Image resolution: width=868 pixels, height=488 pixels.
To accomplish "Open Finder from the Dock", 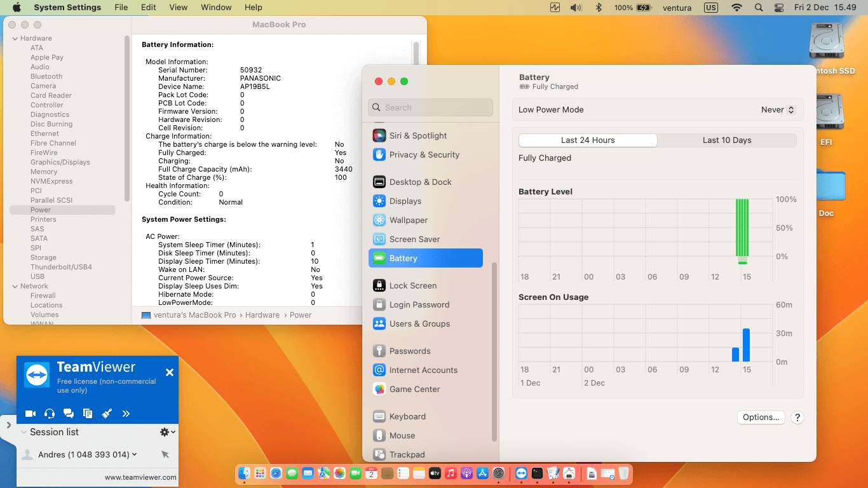I will click(244, 473).
